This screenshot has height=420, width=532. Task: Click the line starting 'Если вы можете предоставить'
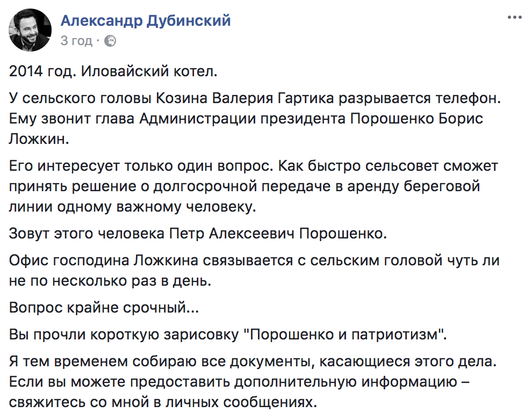point(239,382)
